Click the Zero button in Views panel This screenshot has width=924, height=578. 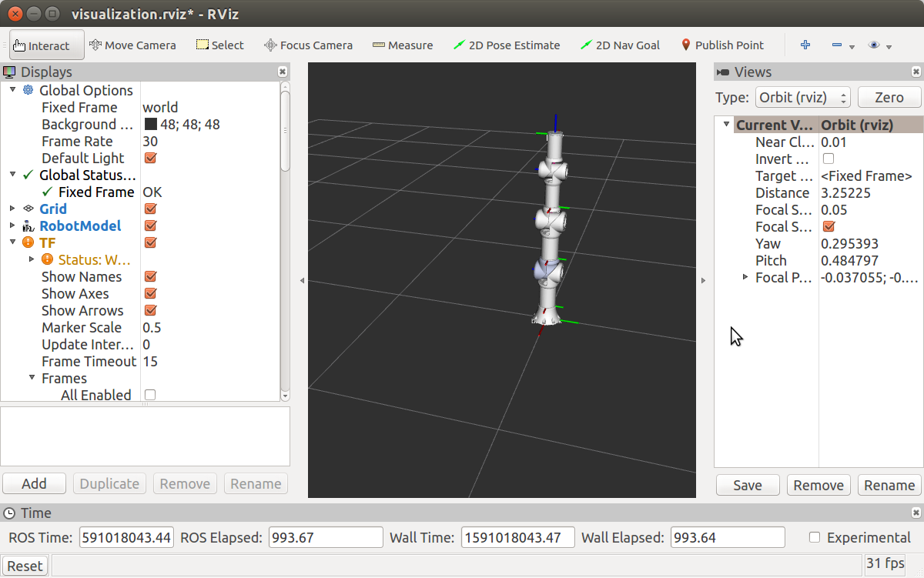889,97
